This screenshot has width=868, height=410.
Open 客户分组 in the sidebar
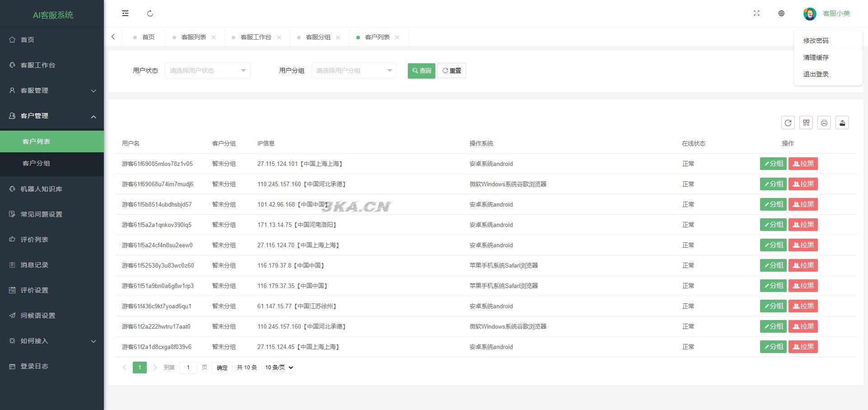point(36,163)
